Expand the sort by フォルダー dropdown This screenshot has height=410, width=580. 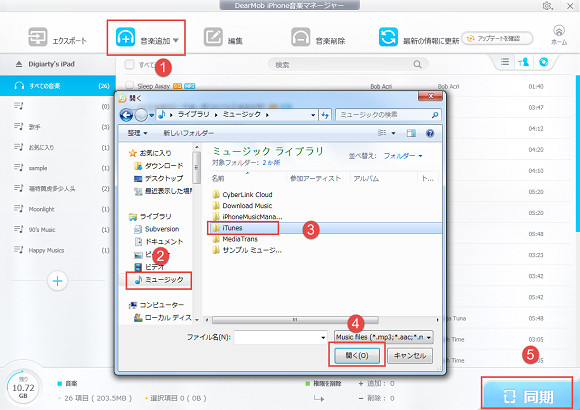403,156
